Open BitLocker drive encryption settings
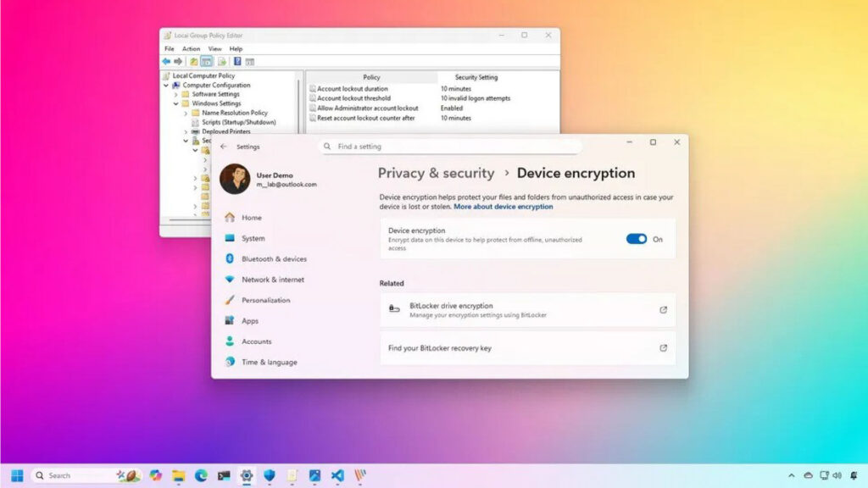 (527, 310)
